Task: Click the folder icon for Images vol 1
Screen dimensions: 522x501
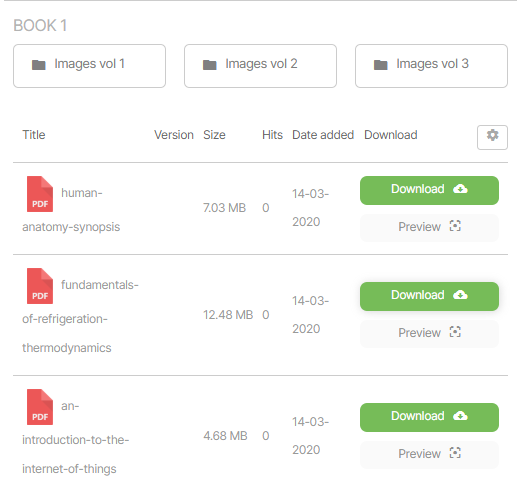Action: pyautogui.click(x=39, y=65)
